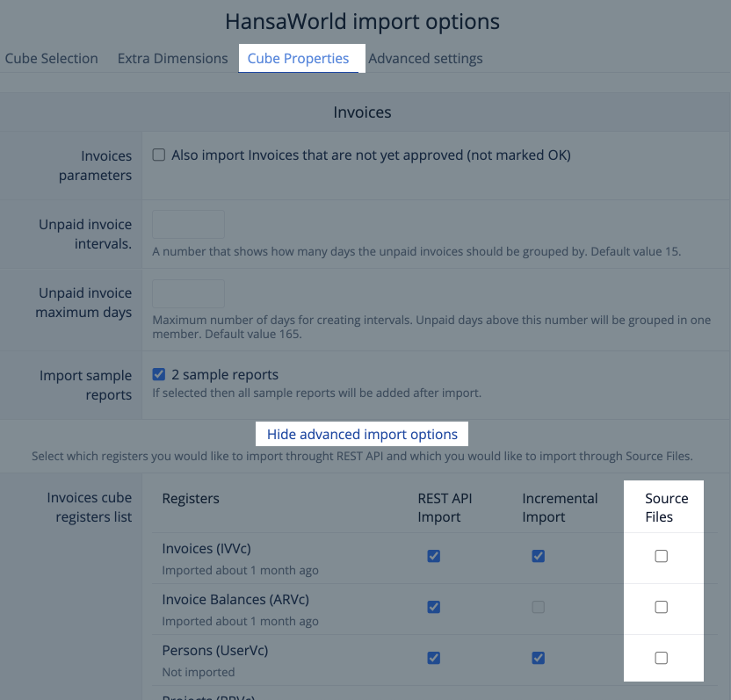Screen dimensions: 731x700
Task: Open the Cube Selection tab
Action: [51, 59]
